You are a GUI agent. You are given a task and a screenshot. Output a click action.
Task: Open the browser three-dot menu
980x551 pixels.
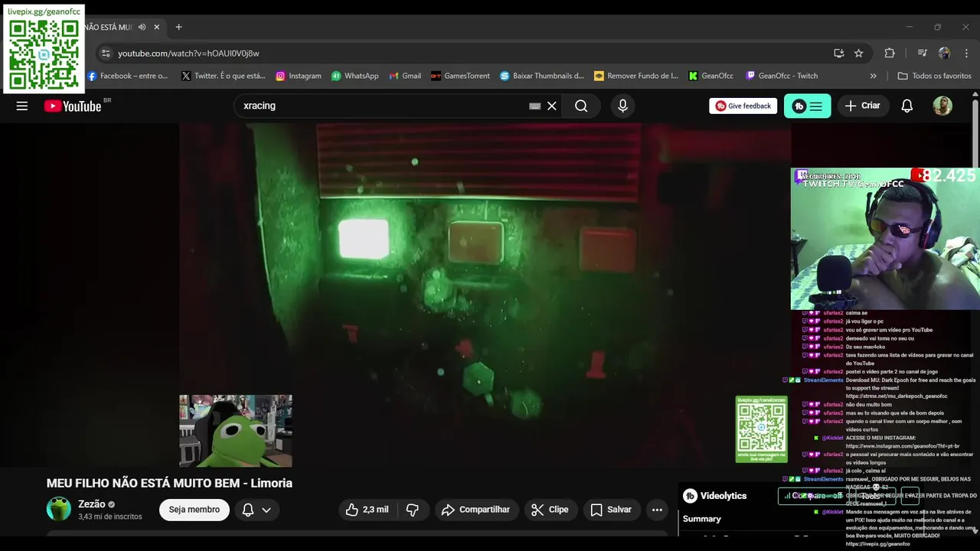966,53
